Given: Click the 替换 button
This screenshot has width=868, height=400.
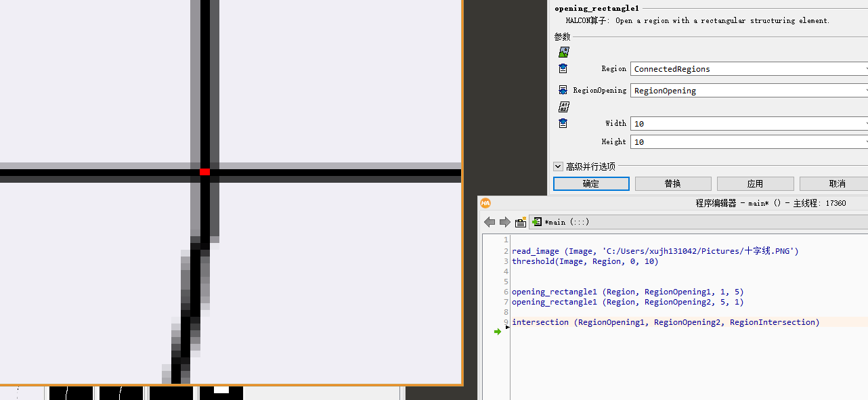Looking at the screenshot, I should pos(673,184).
